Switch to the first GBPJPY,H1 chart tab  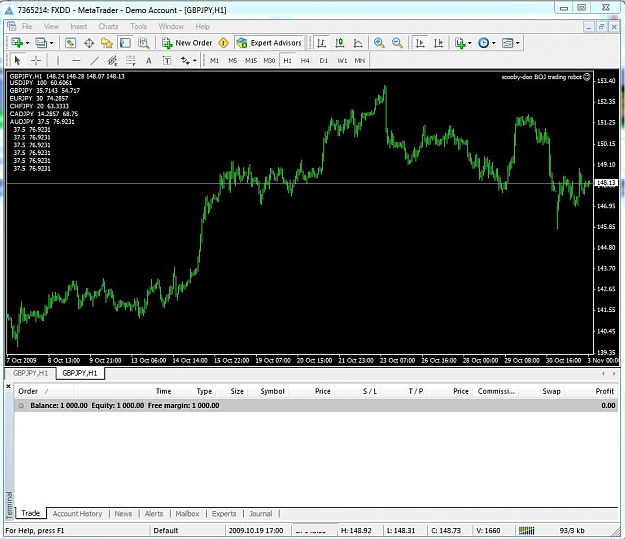[31, 373]
